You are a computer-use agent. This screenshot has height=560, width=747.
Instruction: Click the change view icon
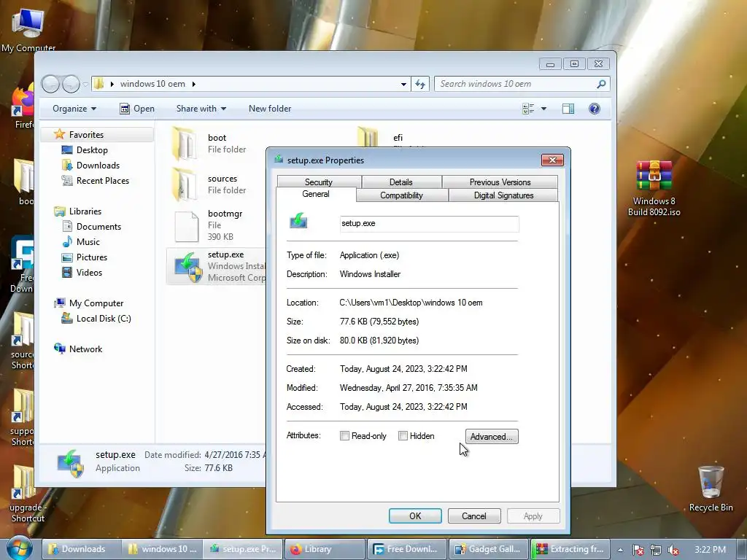coord(528,109)
